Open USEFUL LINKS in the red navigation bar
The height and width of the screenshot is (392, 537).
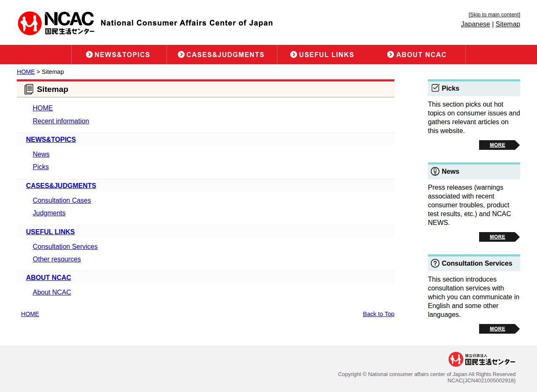(x=322, y=55)
